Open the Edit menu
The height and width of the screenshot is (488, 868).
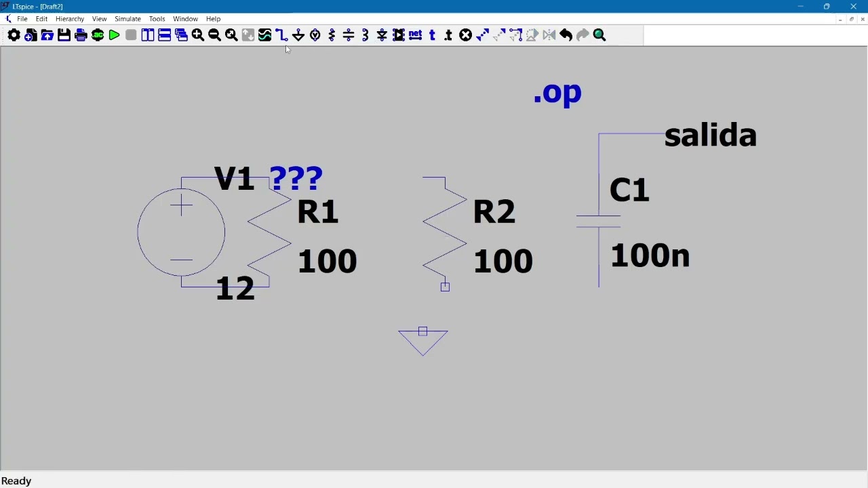point(41,19)
